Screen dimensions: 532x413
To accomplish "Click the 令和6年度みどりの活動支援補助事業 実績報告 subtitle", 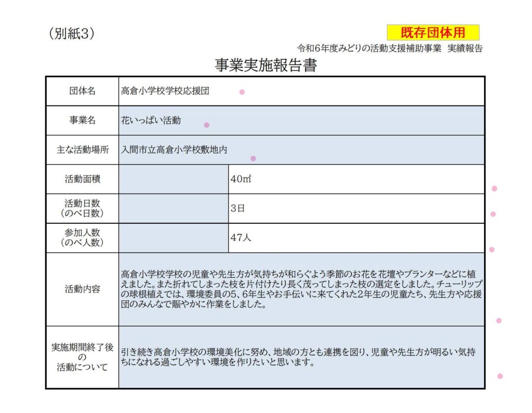I will click(390, 48).
